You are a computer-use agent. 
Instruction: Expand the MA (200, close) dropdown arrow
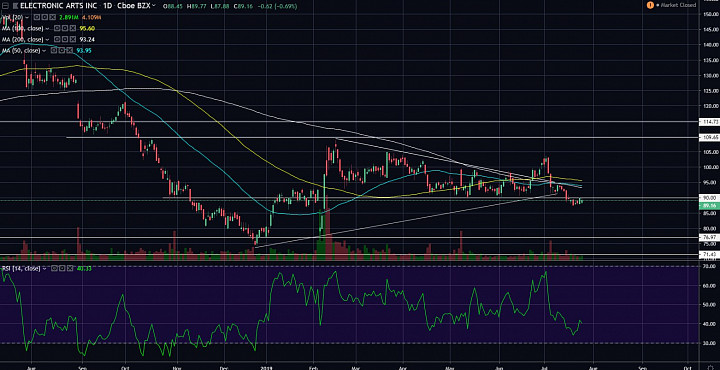pos(47,39)
